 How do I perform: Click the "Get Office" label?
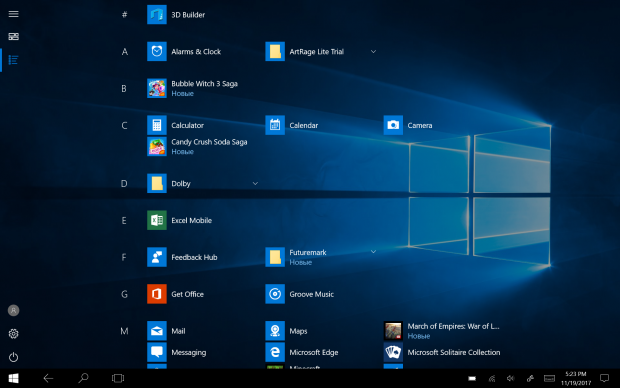point(187,294)
